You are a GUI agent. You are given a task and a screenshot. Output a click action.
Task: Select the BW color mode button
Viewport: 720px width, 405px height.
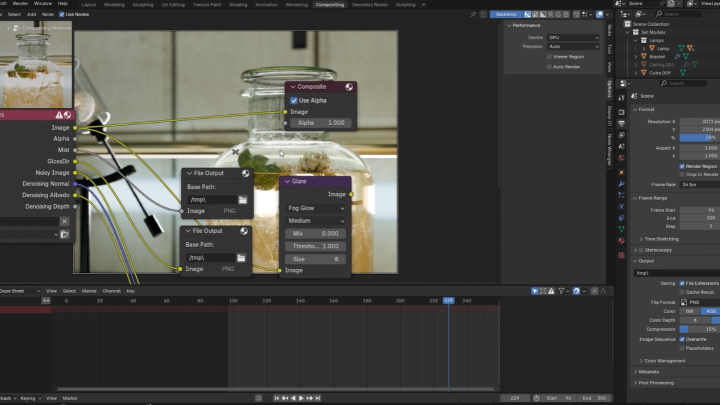click(x=690, y=311)
